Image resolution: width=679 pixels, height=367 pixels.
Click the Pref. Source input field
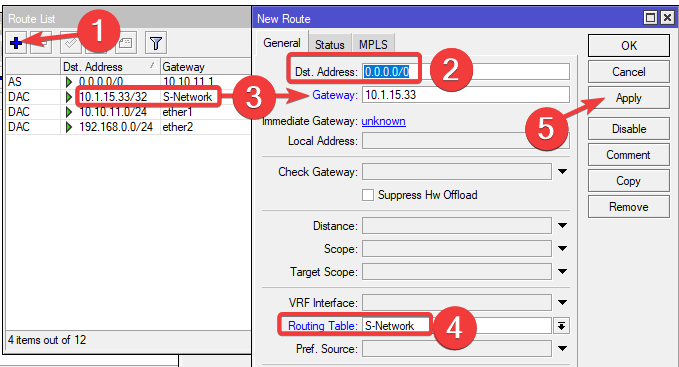pos(457,348)
